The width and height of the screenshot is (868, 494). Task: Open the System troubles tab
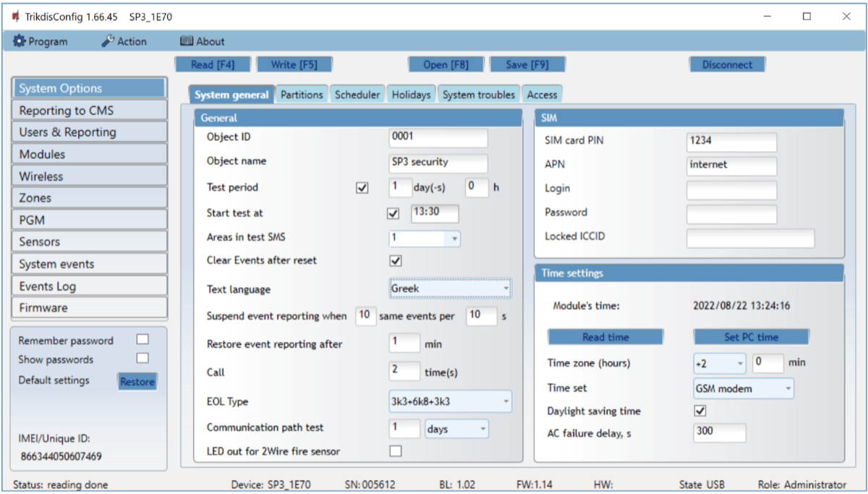point(478,95)
